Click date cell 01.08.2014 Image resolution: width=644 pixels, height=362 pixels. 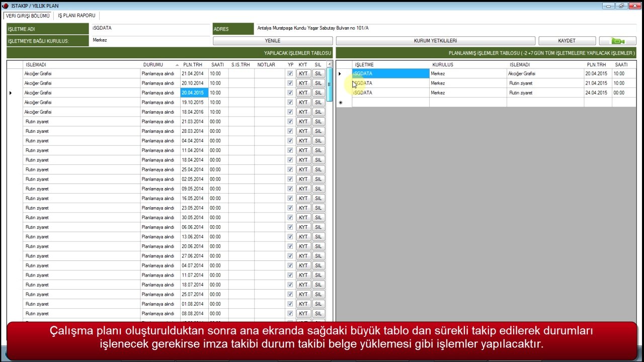coord(194,304)
